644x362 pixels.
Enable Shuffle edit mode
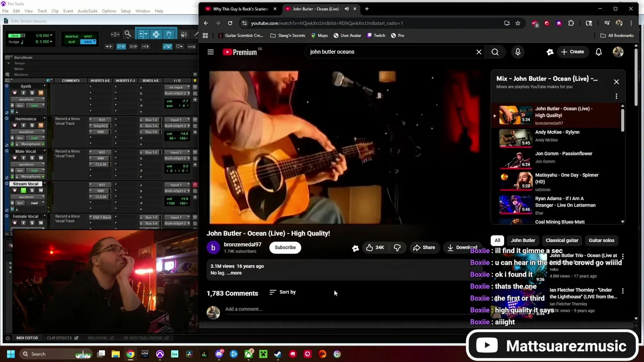[x=71, y=37]
